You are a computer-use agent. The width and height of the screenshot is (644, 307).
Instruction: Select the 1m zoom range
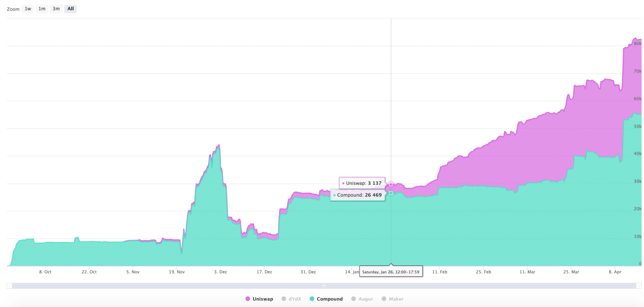42,9
